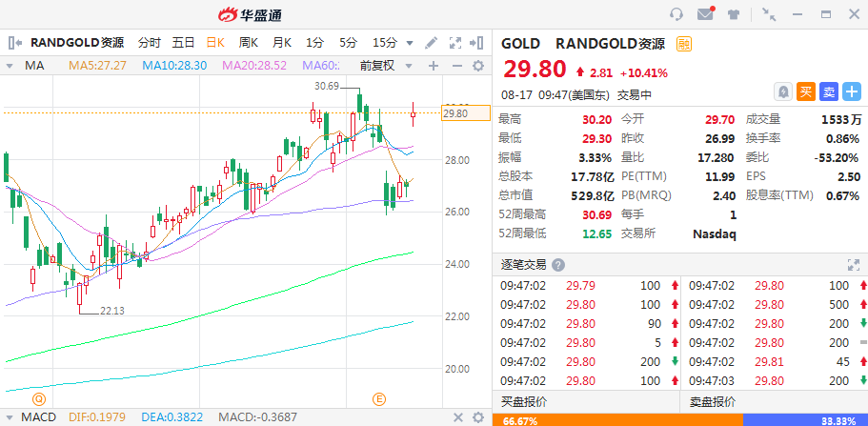Open MACD indicator settings gear
This screenshot has height=426, width=868.
[x=477, y=417]
